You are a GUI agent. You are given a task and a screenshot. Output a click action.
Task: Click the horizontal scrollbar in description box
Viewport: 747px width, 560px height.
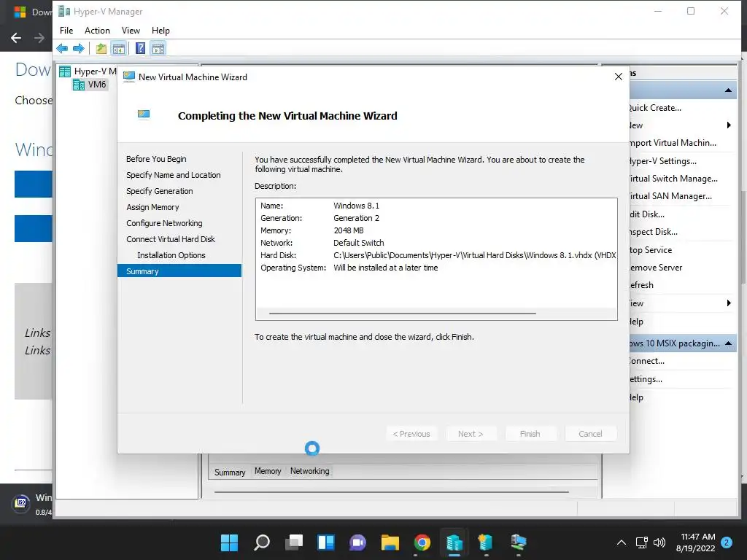point(402,314)
